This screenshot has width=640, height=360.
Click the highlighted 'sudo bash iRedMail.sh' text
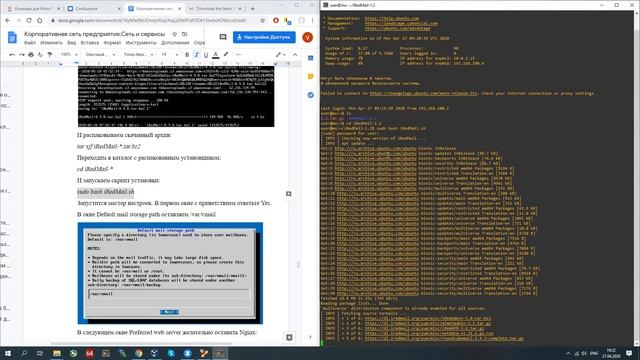coord(105,191)
